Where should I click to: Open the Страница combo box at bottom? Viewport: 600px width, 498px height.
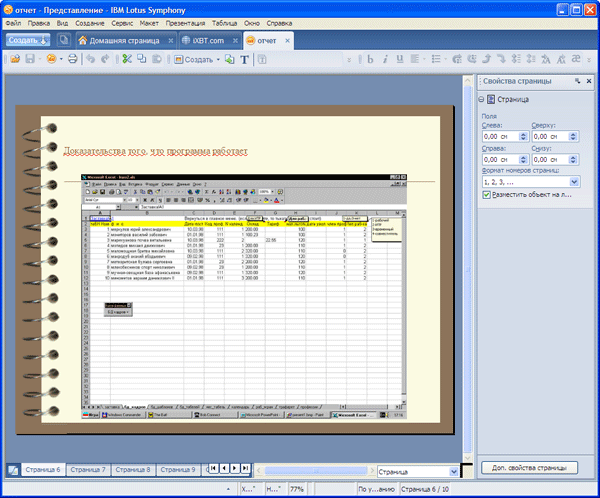(453, 472)
